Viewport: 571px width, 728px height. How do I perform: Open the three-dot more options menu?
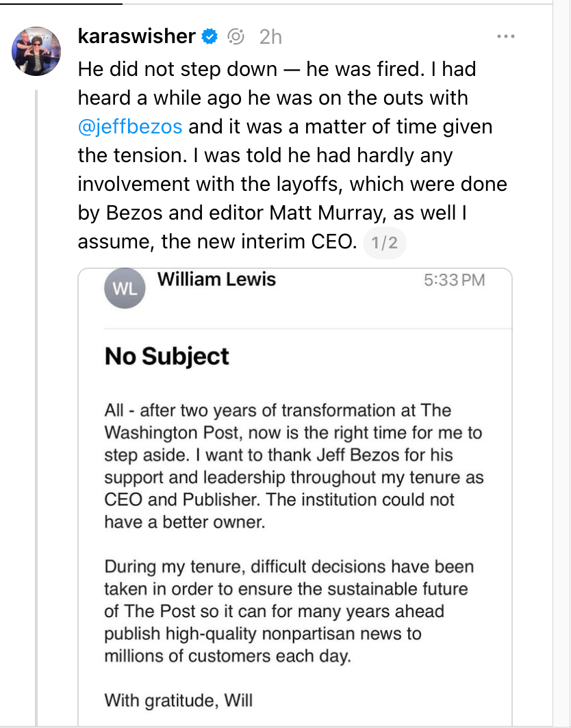click(505, 36)
